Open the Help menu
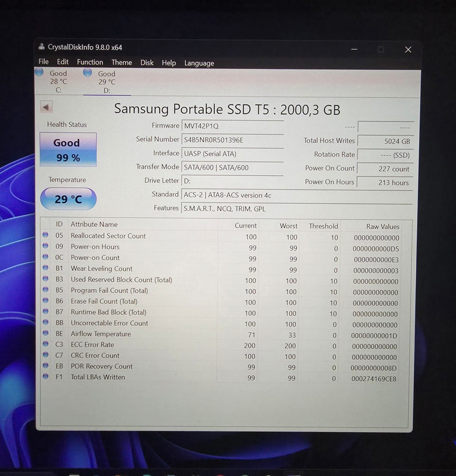 169,63
